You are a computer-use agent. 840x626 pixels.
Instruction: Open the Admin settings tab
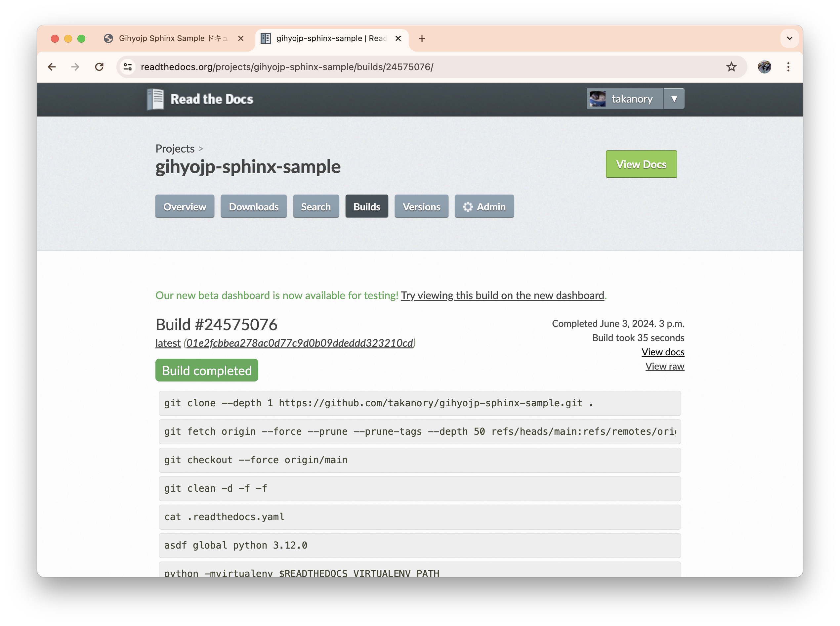[484, 206]
